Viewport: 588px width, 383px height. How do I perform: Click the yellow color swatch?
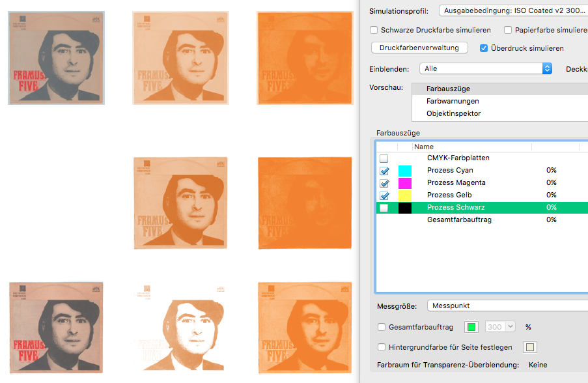click(405, 195)
